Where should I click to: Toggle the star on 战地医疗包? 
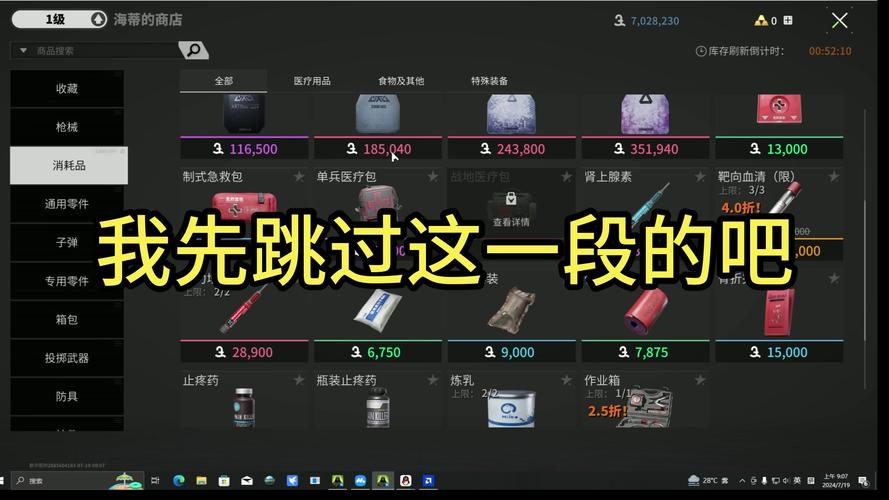point(566,177)
